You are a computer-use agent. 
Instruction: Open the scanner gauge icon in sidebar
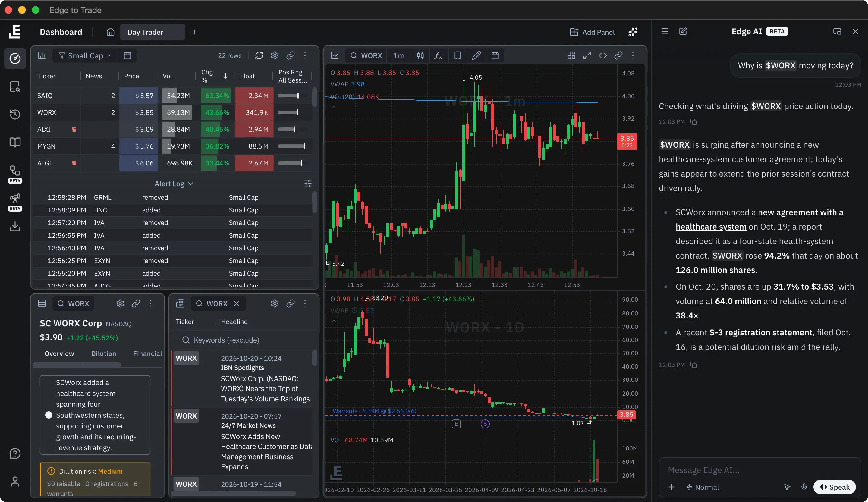coord(15,58)
